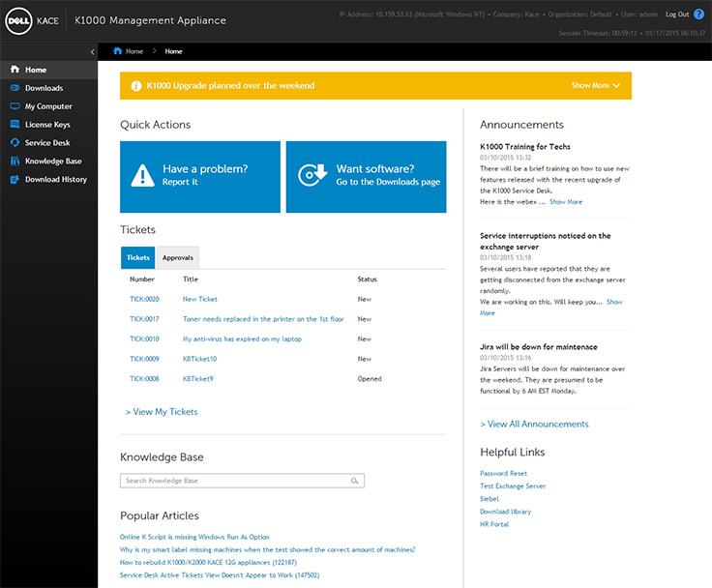Open the Toner needs replaced ticket title

[x=263, y=319]
